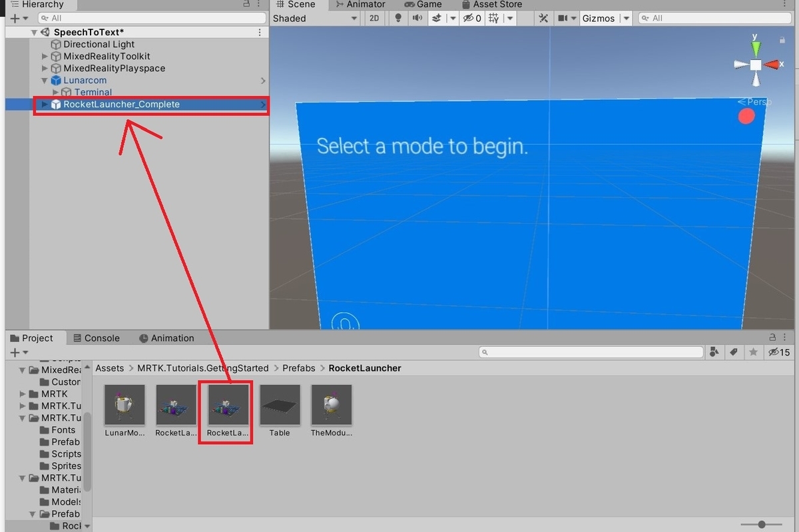
Task: Toggle scene grid visibility button
Action: pyautogui.click(x=493, y=19)
